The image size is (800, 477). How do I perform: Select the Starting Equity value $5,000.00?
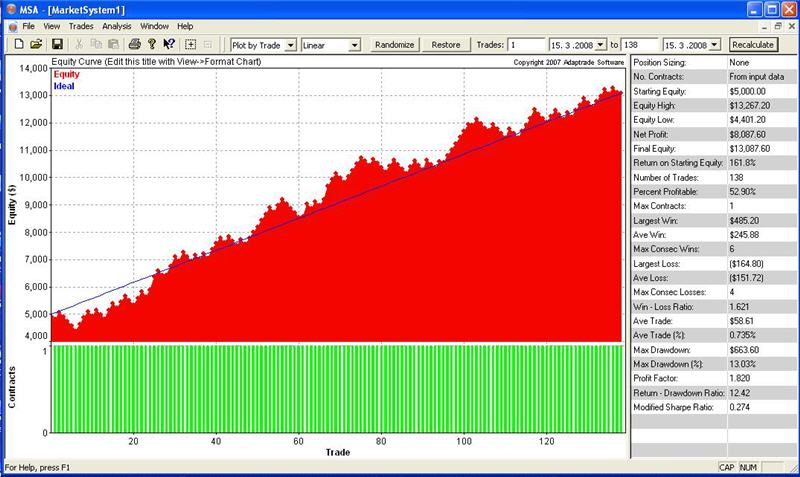747,91
